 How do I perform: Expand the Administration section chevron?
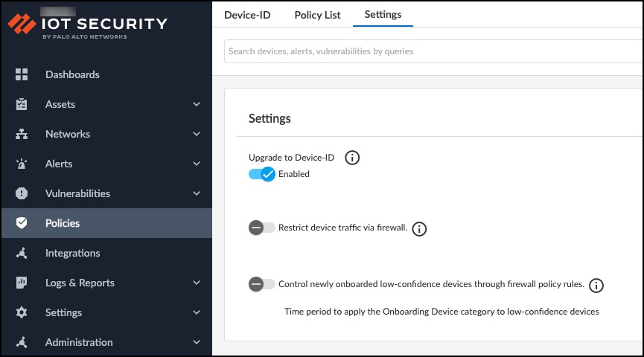click(x=197, y=342)
